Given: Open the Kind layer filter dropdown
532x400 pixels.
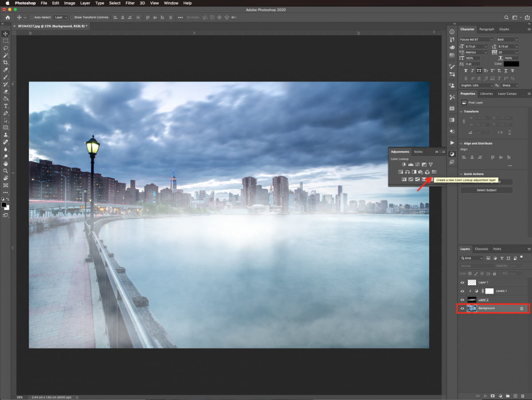Looking at the screenshot, I should coord(472,258).
